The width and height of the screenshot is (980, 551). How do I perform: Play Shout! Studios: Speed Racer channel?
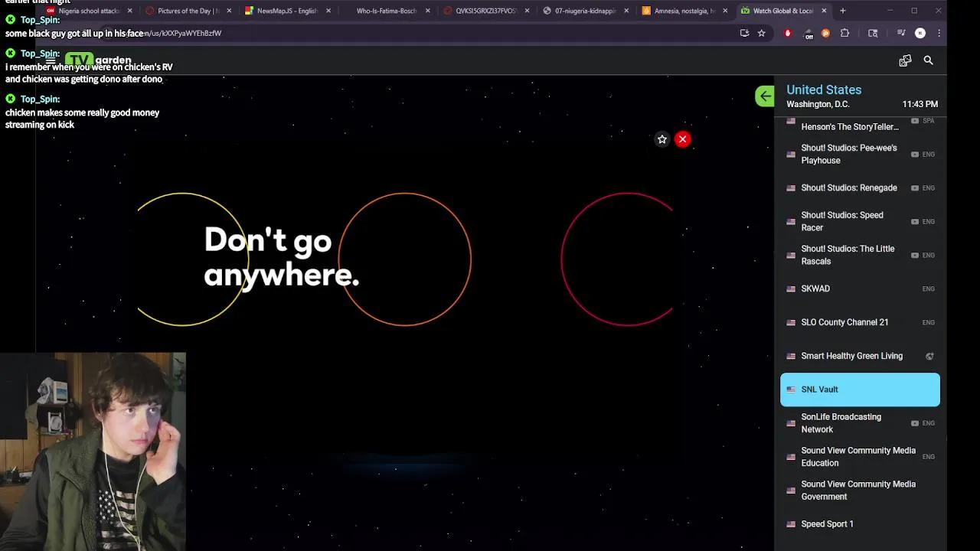[x=860, y=222]
